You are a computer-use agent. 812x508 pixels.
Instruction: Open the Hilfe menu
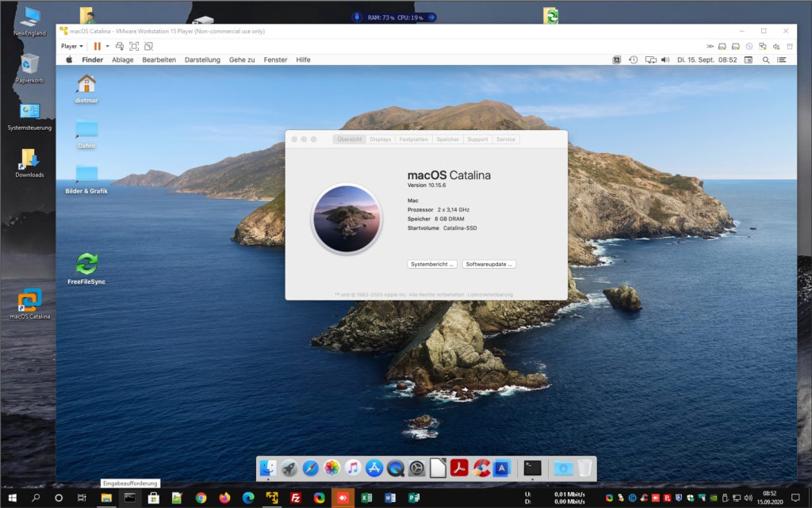303,60
